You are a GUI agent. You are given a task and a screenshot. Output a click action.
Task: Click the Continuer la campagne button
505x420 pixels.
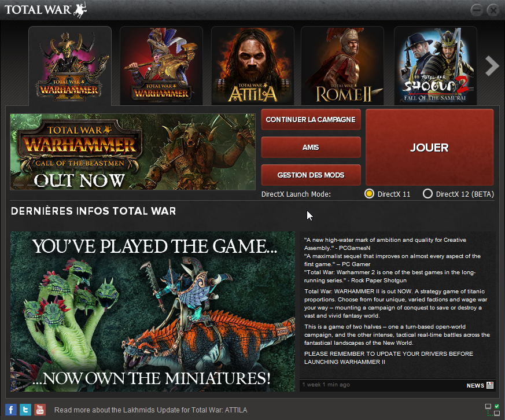[311, 120]
